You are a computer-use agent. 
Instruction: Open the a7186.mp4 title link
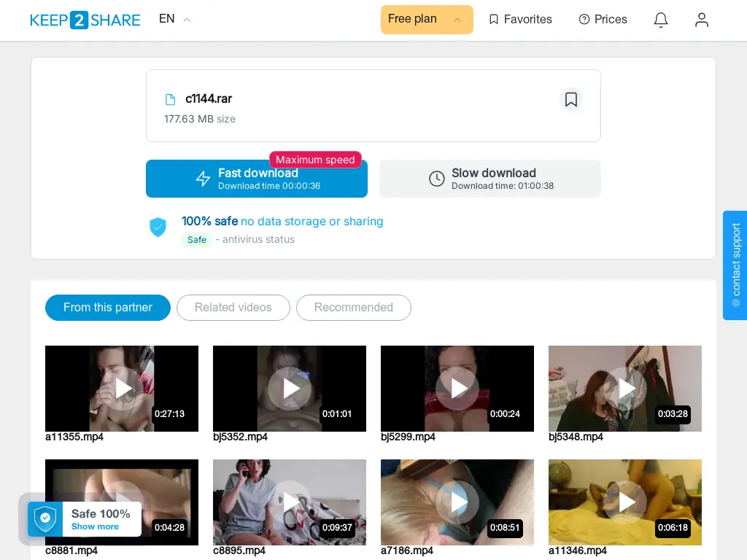click(x=407, y=551)
